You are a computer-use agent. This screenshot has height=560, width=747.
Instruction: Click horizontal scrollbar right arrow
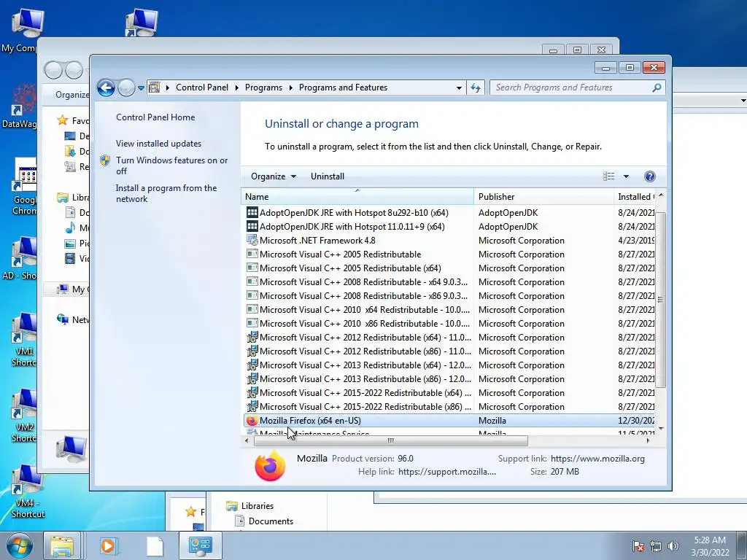point(648,441)
